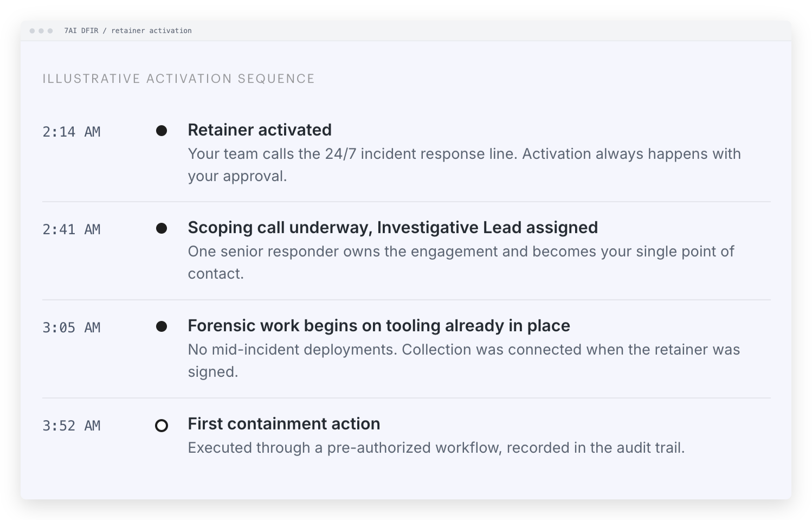This screenshot has height=520, width=812.
Task: Click the 2:41 AM timestamp
Action: coord(72,229)
